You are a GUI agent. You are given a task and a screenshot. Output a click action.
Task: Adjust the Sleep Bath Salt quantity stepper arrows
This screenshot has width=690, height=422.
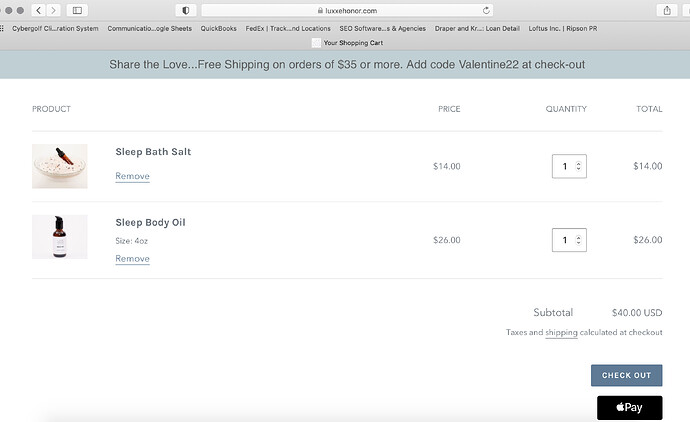click(578, 166)
